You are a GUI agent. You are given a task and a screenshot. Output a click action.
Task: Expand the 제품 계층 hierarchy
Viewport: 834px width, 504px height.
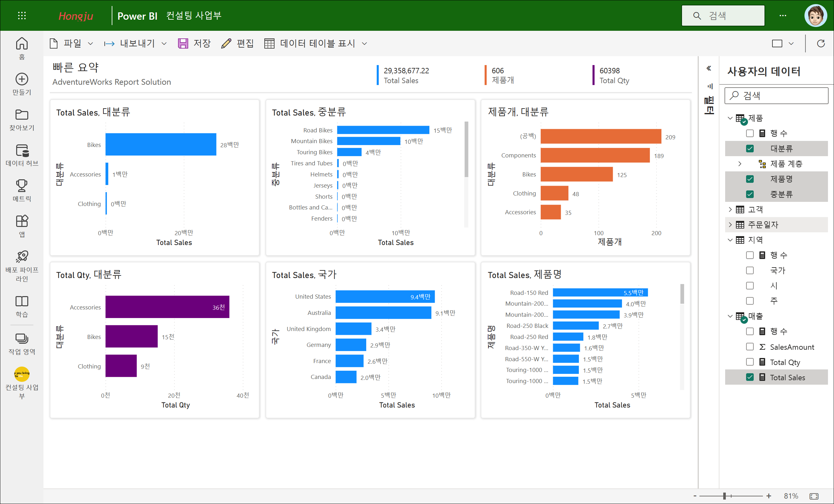click(740, 164)
